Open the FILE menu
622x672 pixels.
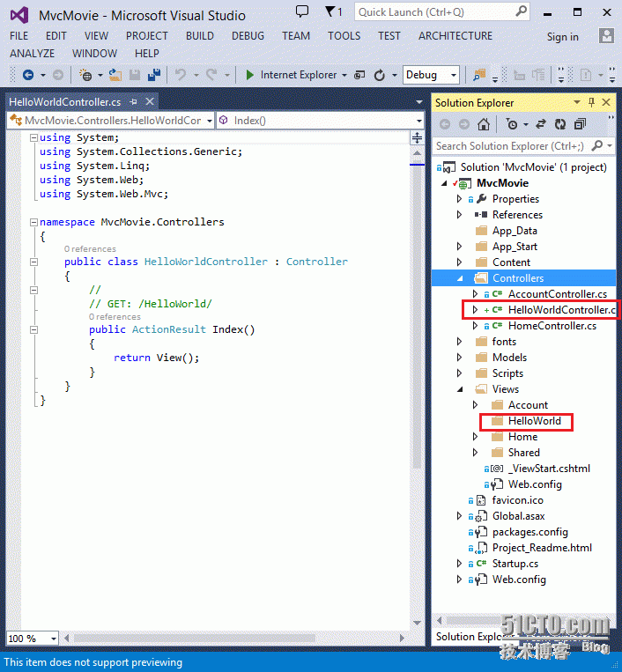19,36
